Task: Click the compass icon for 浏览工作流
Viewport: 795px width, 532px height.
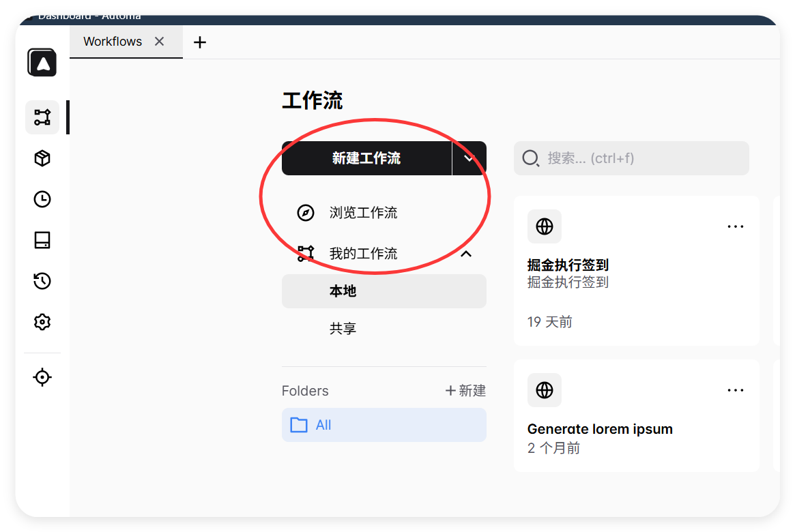Action: tap(305, 213)
